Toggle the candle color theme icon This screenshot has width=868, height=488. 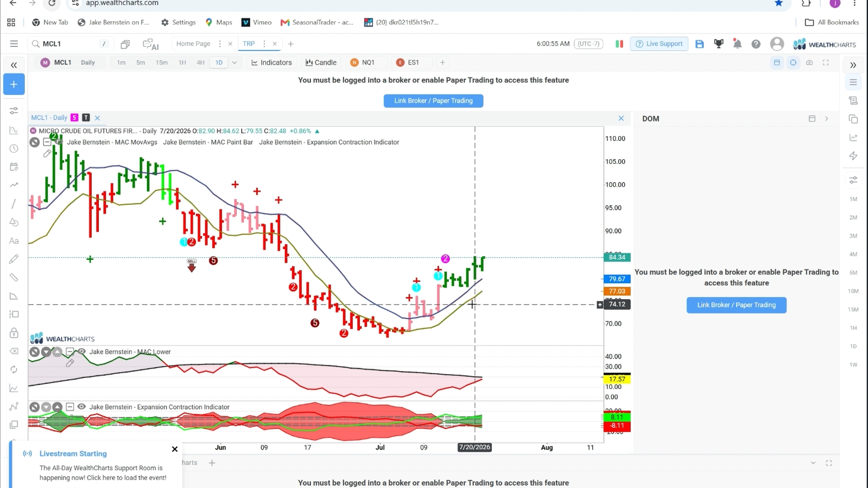pos(619,44)
